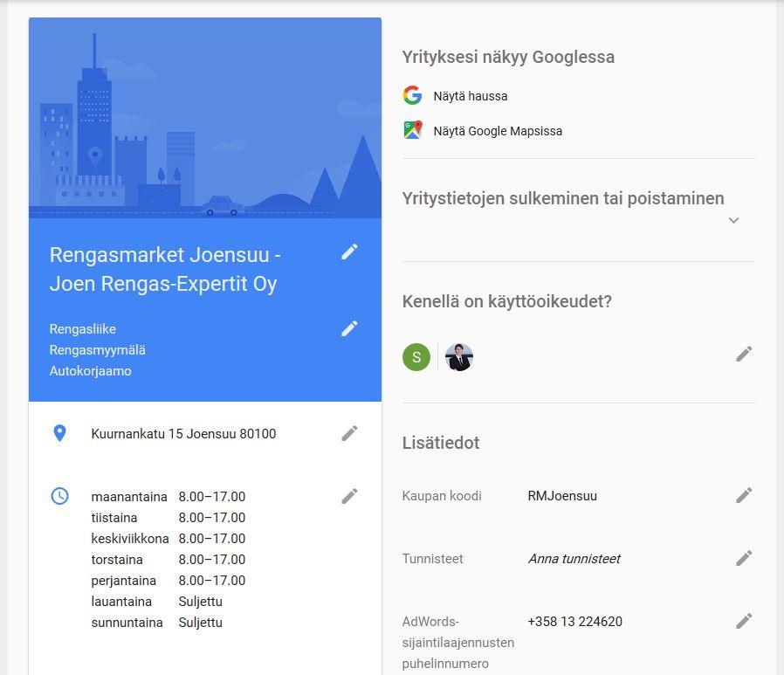Click the Anna tunnisteet placeholder field
Viewport: 784px width, 675px height.
click(x=574, y=559)
